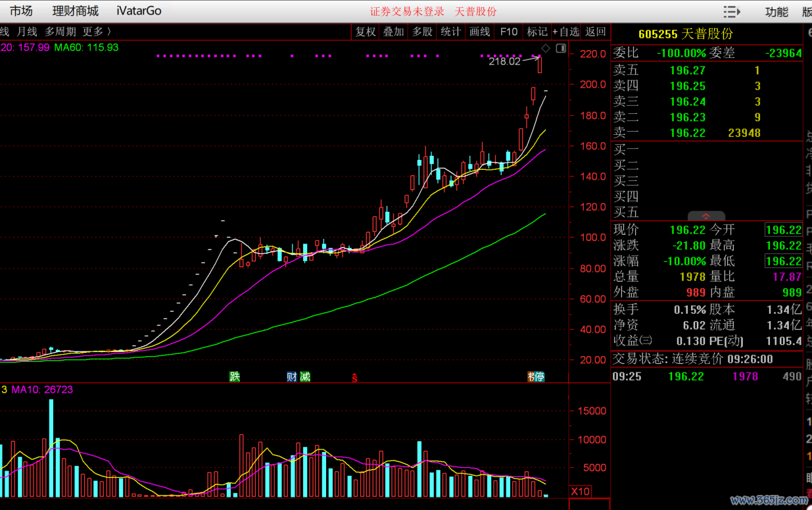Add stock via +自选 button

pyautogui.click(x=565, y=32)
